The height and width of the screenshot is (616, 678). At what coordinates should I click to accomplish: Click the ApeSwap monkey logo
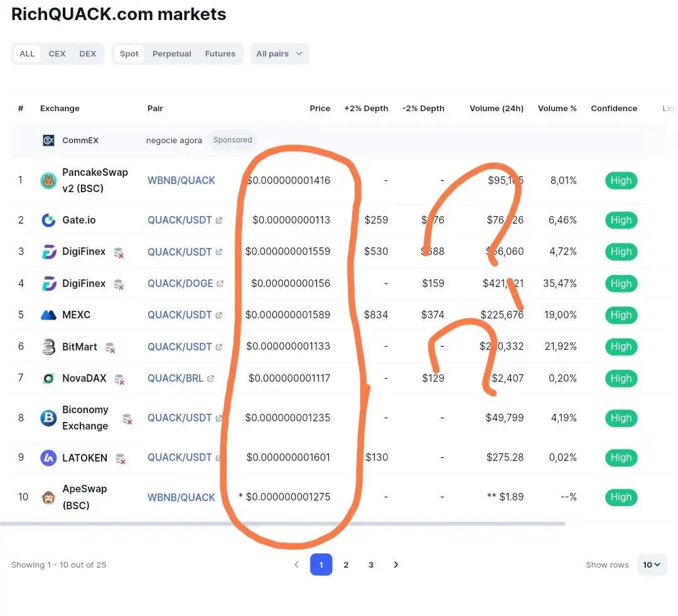click(x=48, y=497)
